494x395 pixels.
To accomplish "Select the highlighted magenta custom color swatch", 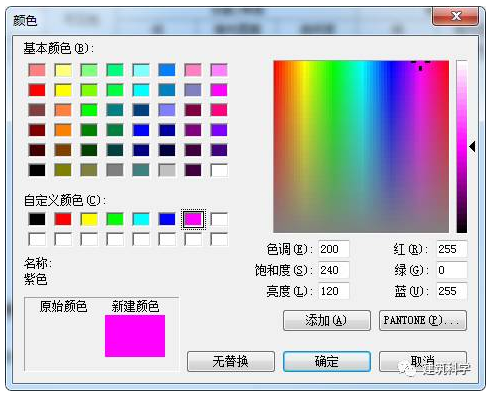I will [193, 219].
